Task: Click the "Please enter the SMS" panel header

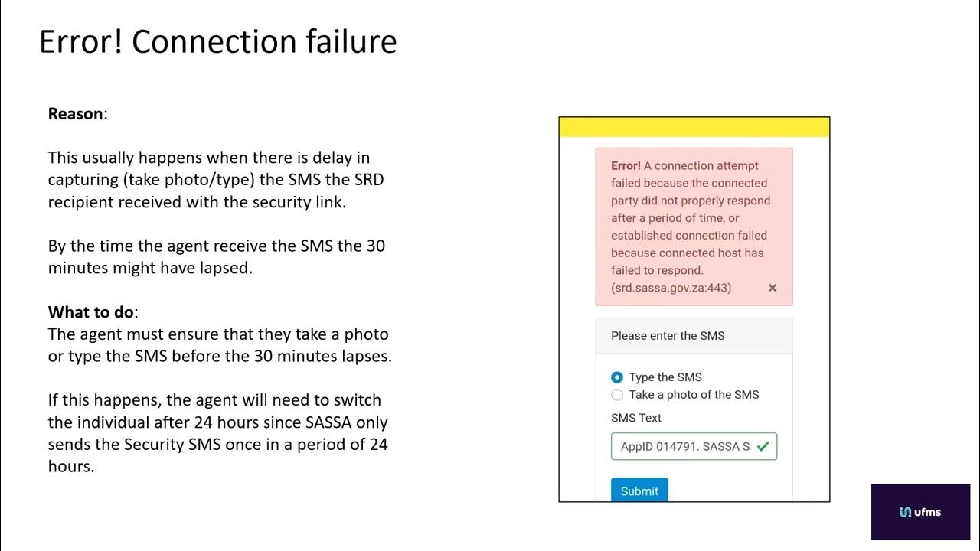Action: pyautogui.click(x=694, y=336)
